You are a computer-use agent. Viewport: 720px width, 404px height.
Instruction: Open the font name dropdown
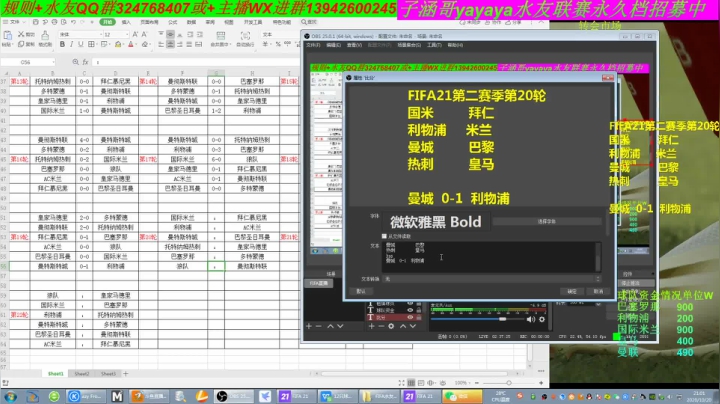click(101, 34)
